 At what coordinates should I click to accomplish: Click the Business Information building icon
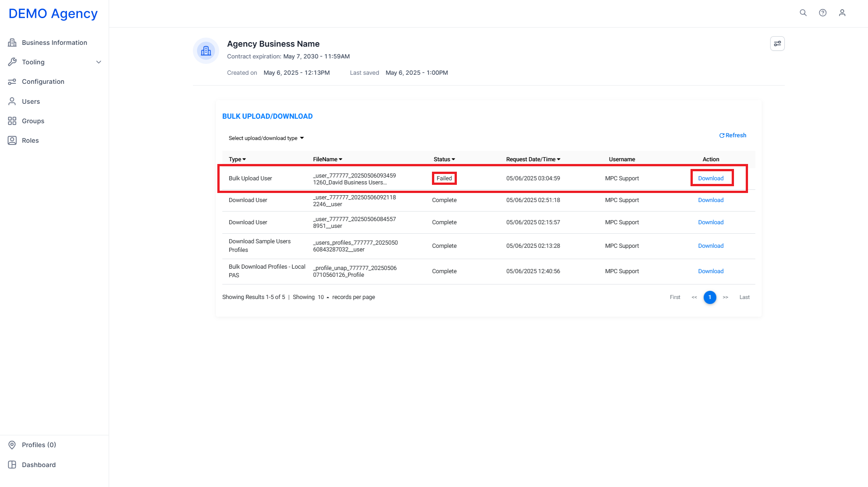[x=12, y=43]
